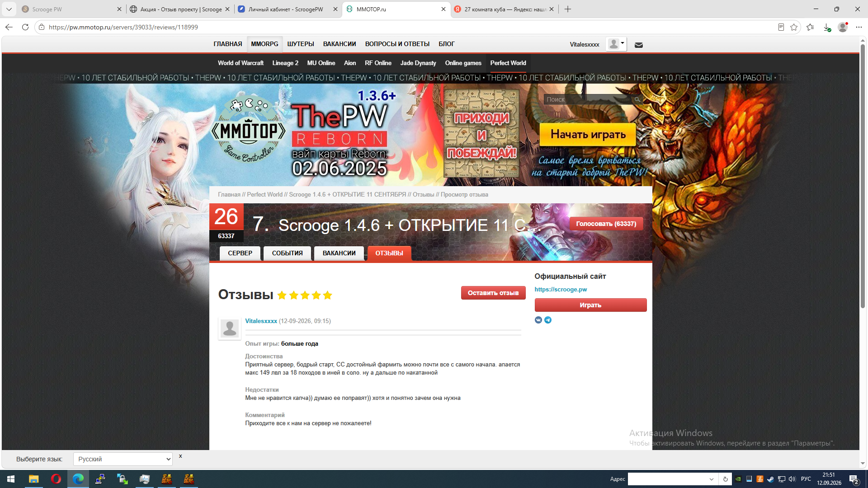The image size is (868, 488).
Task: Close the language selection bar with x
Action: click(x=180, y=456)
